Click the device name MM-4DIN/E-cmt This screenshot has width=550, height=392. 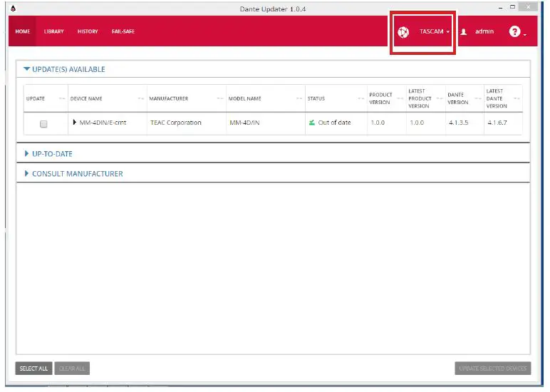(x=103, y=123)
